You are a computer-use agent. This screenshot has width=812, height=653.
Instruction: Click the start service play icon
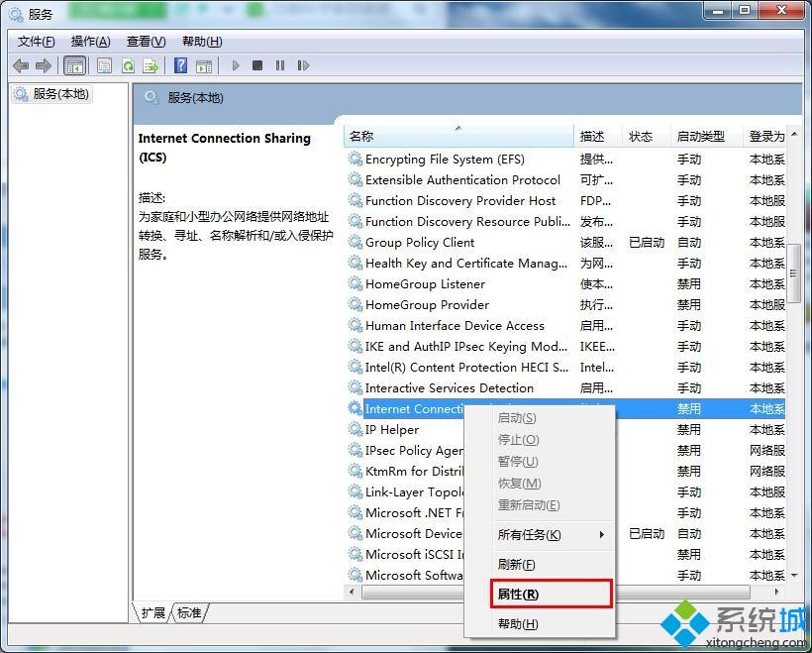coord(236,65)
